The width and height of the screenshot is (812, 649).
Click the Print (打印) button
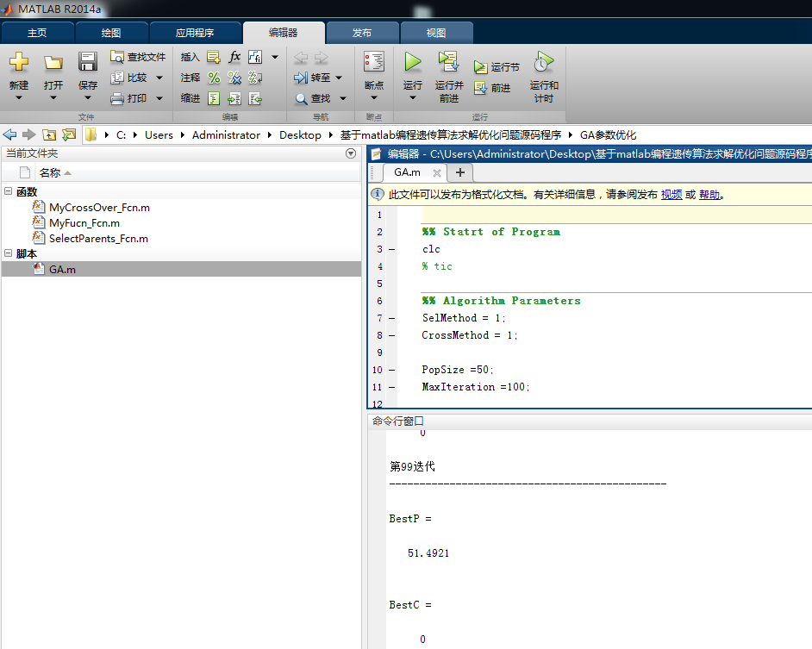(129, 98)
